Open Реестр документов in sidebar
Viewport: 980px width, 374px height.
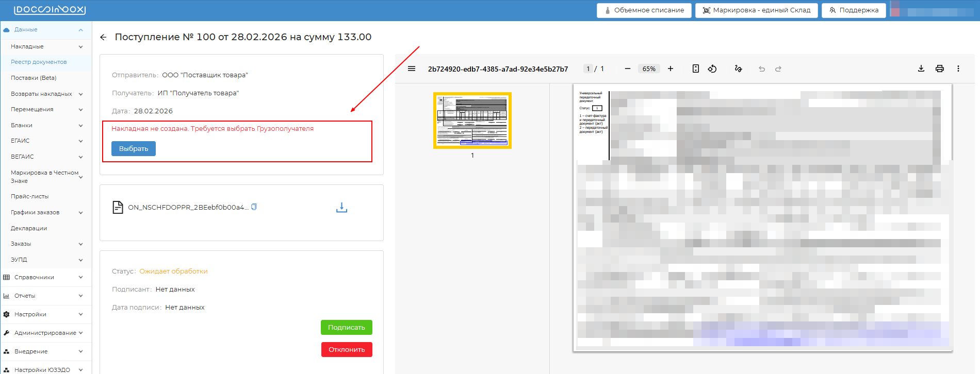(x=39, y=62)
